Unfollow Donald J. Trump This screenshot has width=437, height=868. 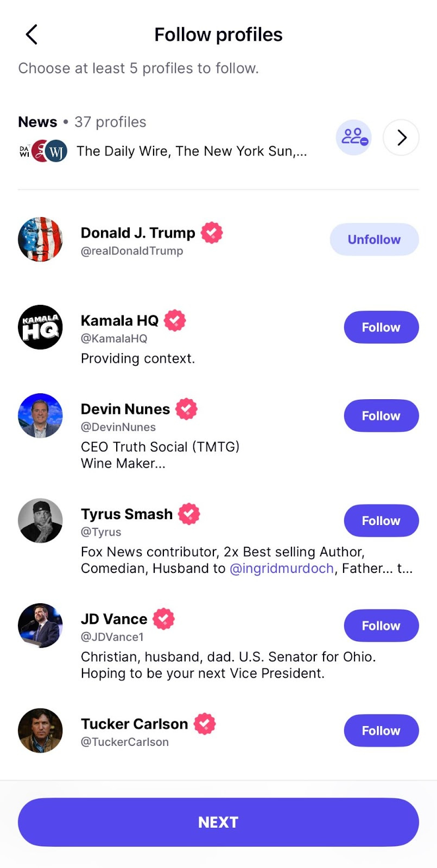click(374, 240)
